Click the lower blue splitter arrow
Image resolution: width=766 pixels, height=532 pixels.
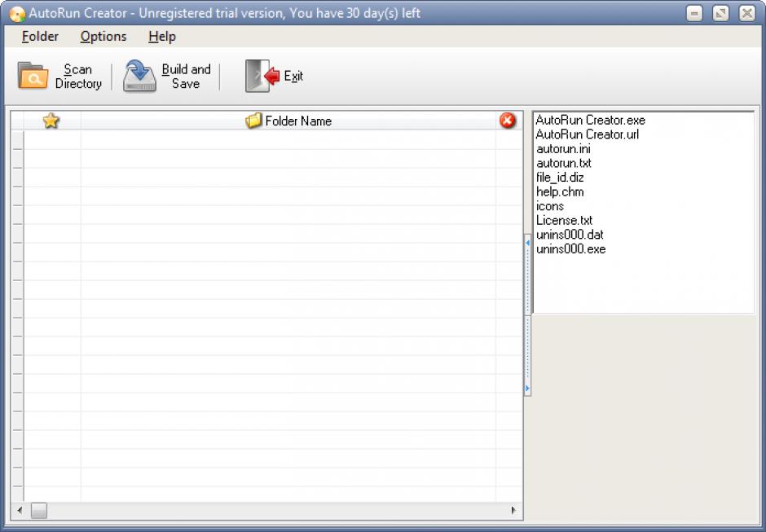pos(527,389)
